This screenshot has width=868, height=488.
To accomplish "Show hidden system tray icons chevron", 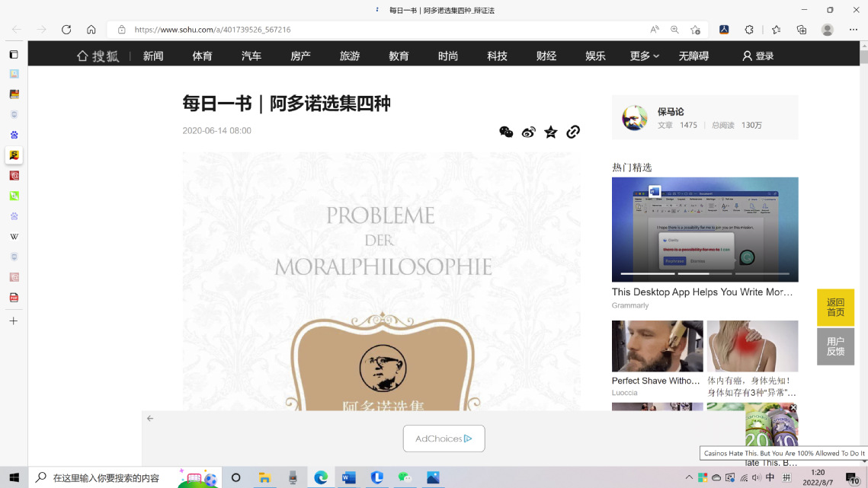I will tap(689, 477).
